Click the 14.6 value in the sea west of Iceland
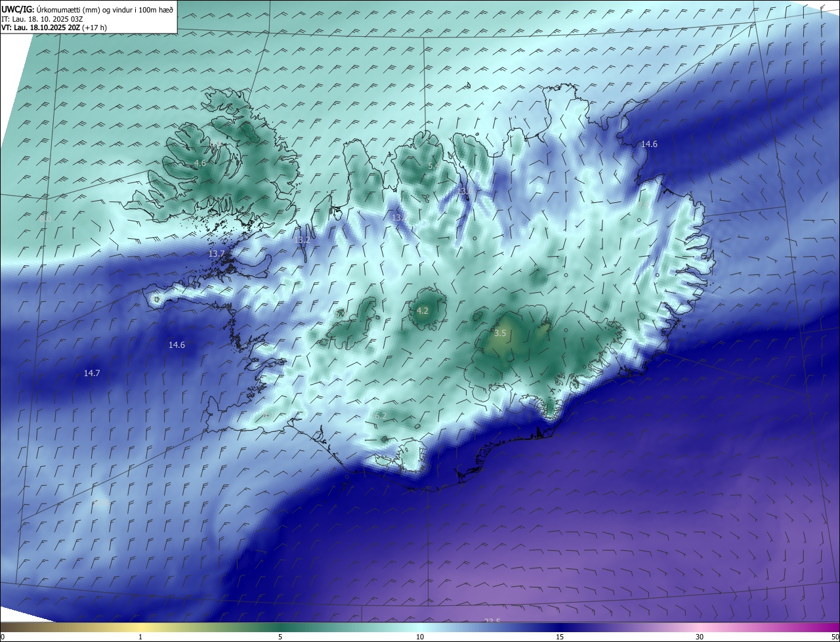 click(177, 345)
